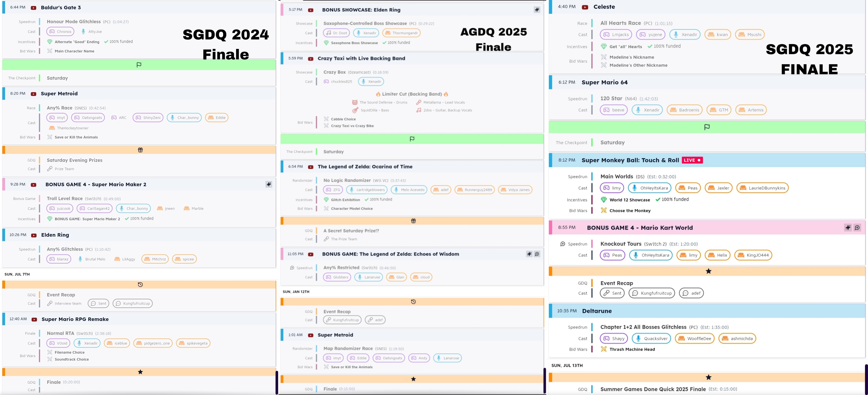Click YouTube icon beside Super Mario Maker 2 bonus game
The width and height of the screenshot is (868, 395).
pyautogui.click(x=34, y=185)
